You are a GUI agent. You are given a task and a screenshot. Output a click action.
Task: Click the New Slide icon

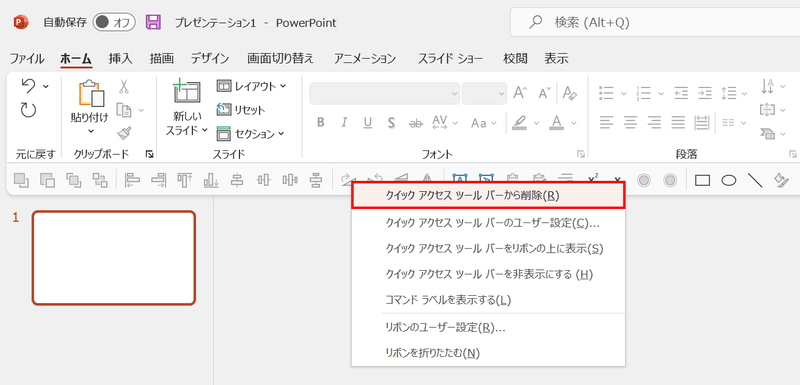pyautogui.click(x=187, y=92)
